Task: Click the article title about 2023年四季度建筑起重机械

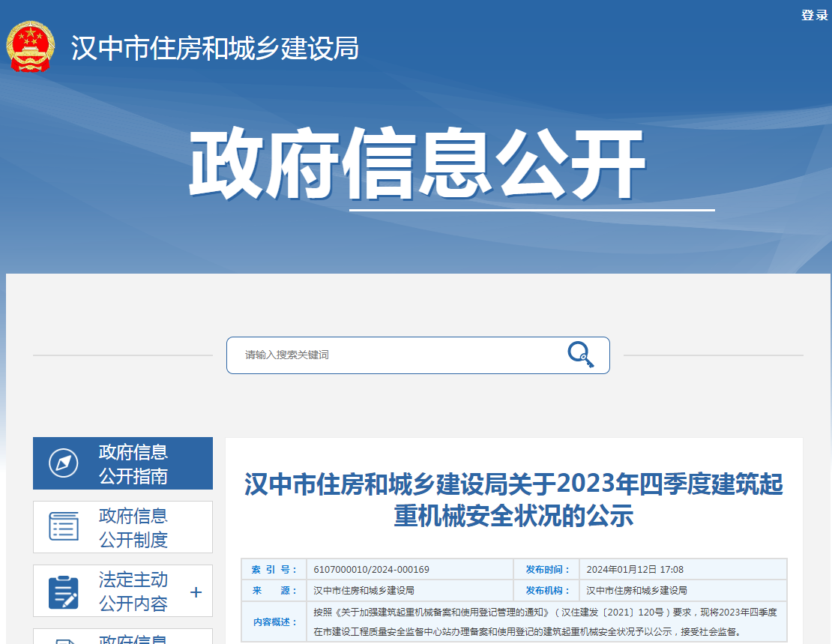Action: coord(513,499)
